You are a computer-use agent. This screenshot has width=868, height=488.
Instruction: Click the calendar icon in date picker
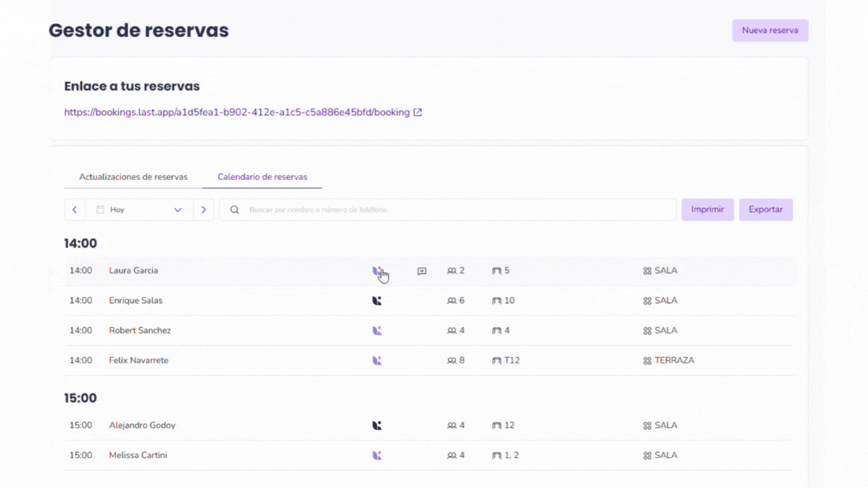[100, 210]
